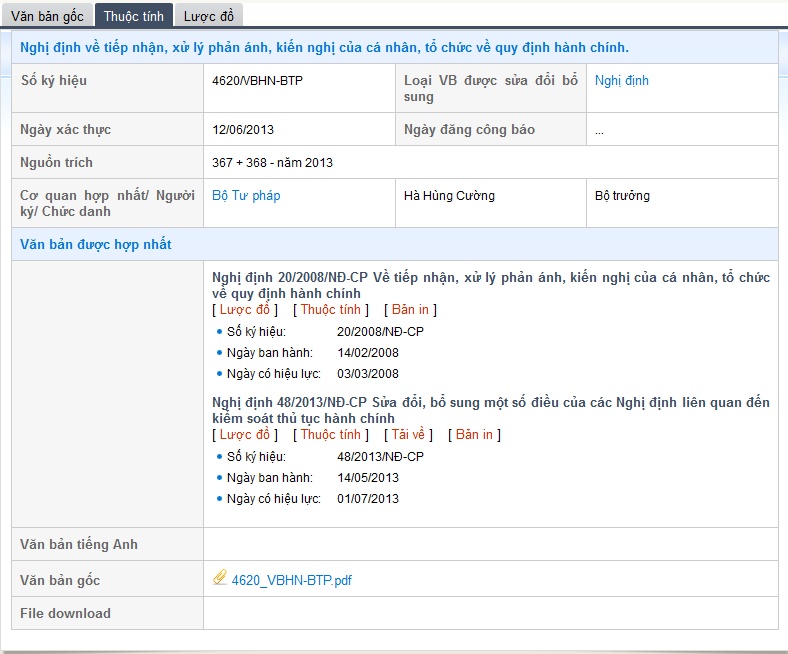Viewport: 788px width, 654px height.
Task: Open Lược đồ link under Nghị định 48/2013
Action: 244,435
